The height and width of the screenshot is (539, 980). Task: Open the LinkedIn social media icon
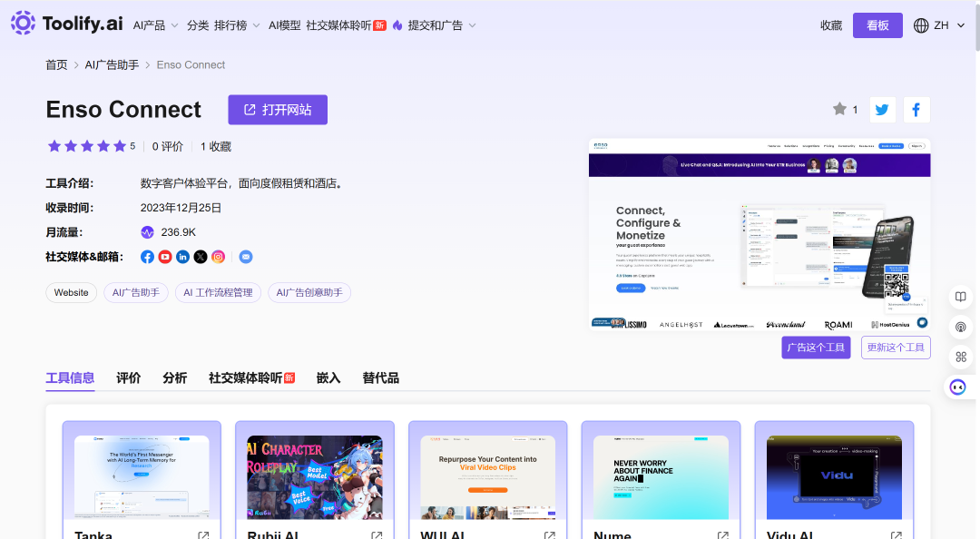point(182,257)
